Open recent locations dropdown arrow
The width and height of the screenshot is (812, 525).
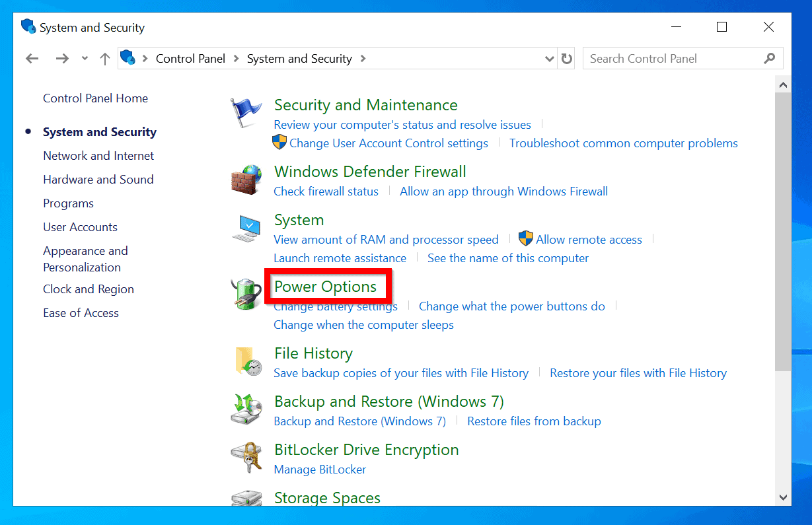(x=85, y=59)
